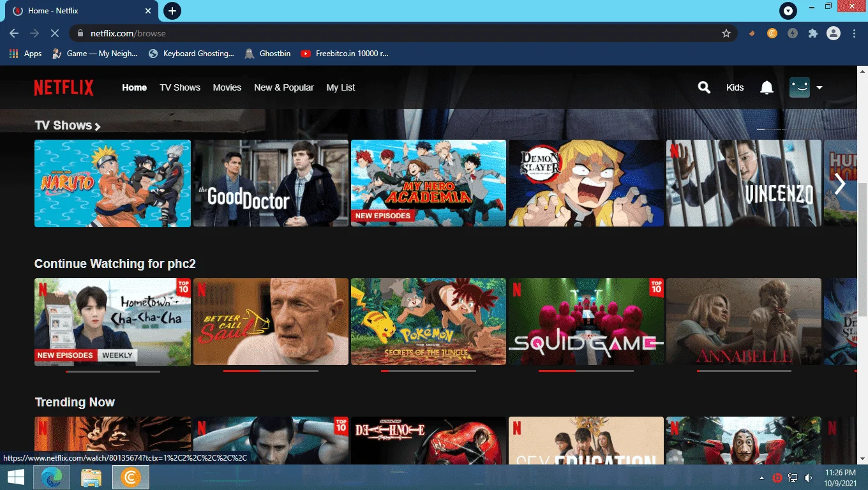Open the Netflix search icon
Viewport: 868px width, 490px height.
[x=704, y=87]
